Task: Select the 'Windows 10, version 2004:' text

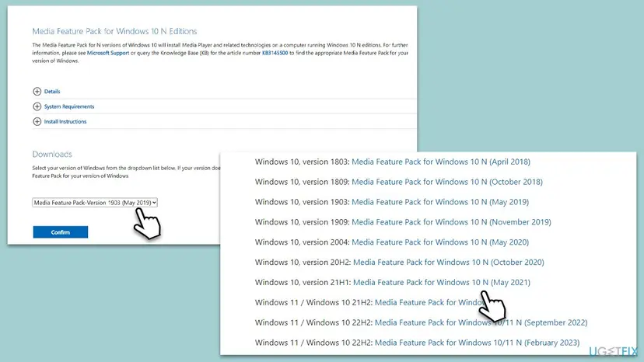Action: point(303,242)
